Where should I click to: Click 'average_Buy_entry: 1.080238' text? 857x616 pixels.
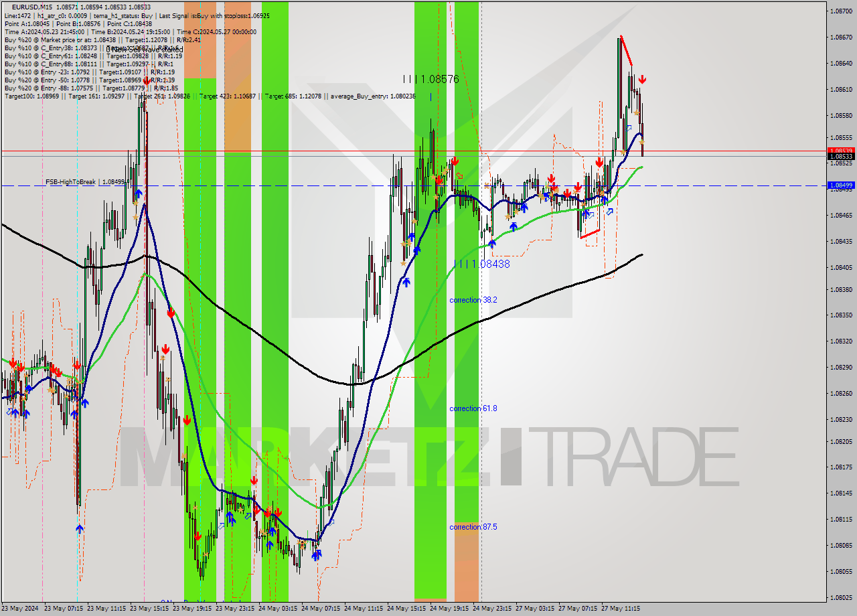pyautogui.click(x=372, y=96)
